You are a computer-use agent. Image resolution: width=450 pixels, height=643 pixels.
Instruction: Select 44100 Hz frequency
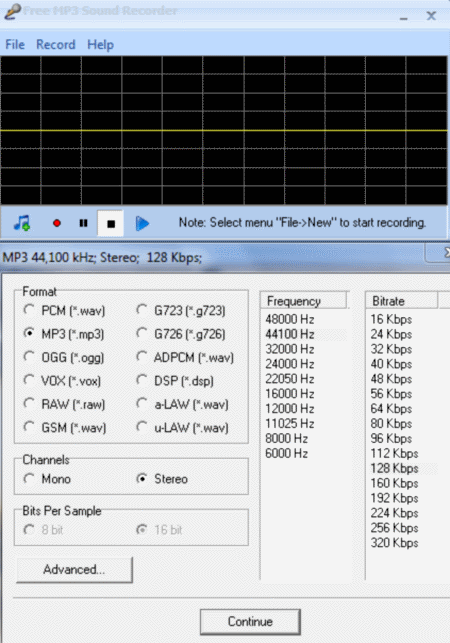pos(290,334)
